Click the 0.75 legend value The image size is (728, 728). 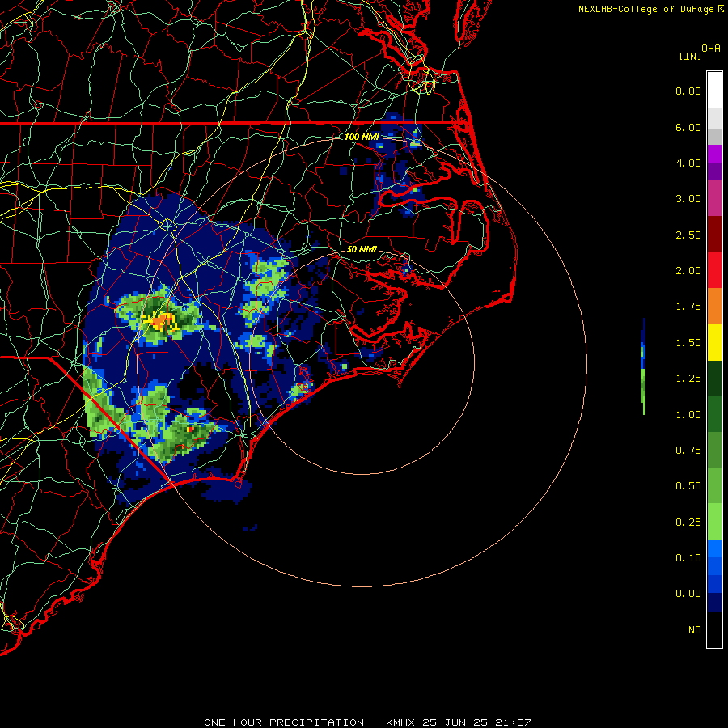coord(688,451)
